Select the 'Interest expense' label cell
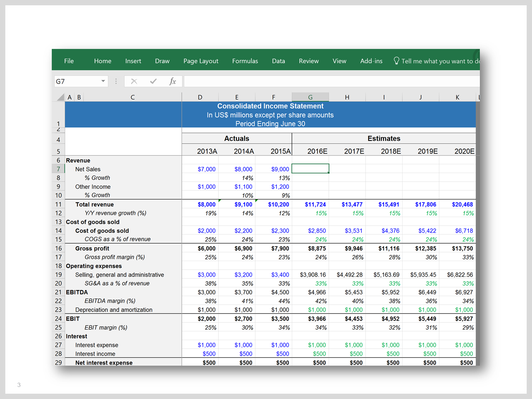Viewport: 532px width, 399px height. (x=96, y=345)
